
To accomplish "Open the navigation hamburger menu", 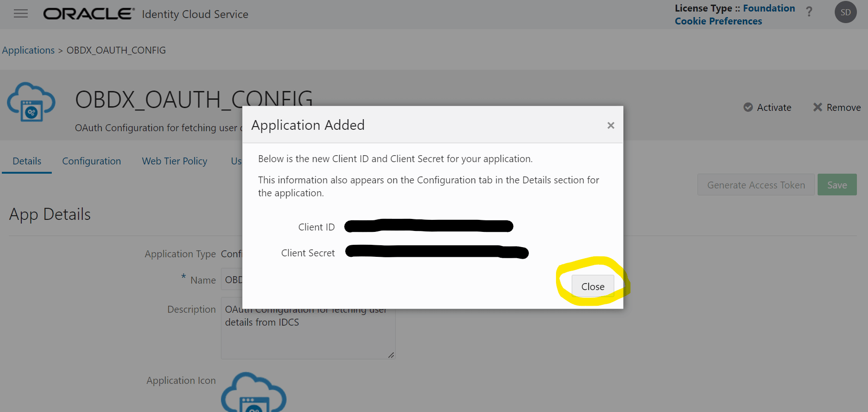I will (x=20, y=13).
